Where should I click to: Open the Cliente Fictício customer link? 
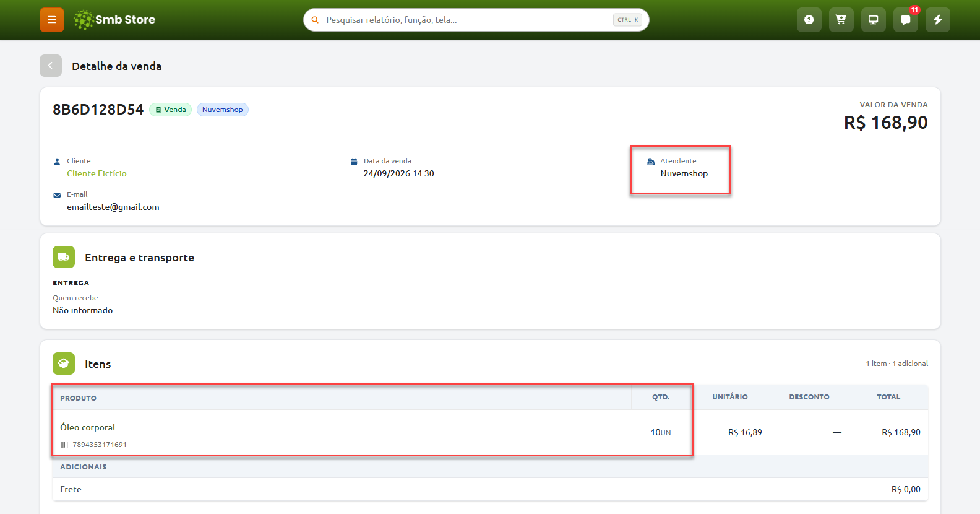(97, 173)
